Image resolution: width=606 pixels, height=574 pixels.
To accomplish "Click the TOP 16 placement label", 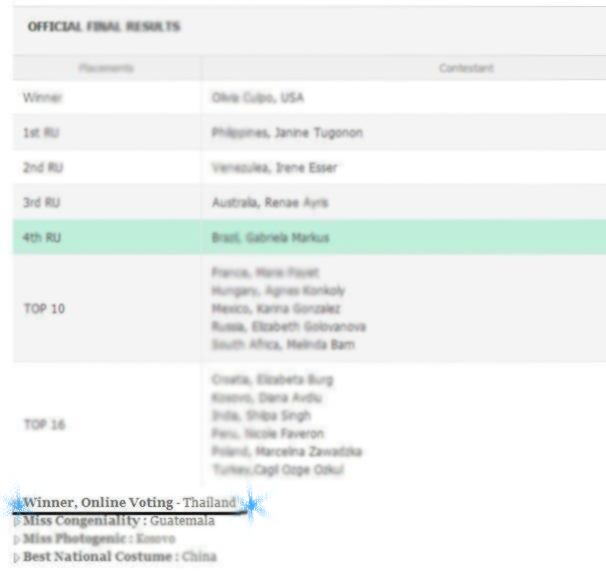I will pos(45,424).
